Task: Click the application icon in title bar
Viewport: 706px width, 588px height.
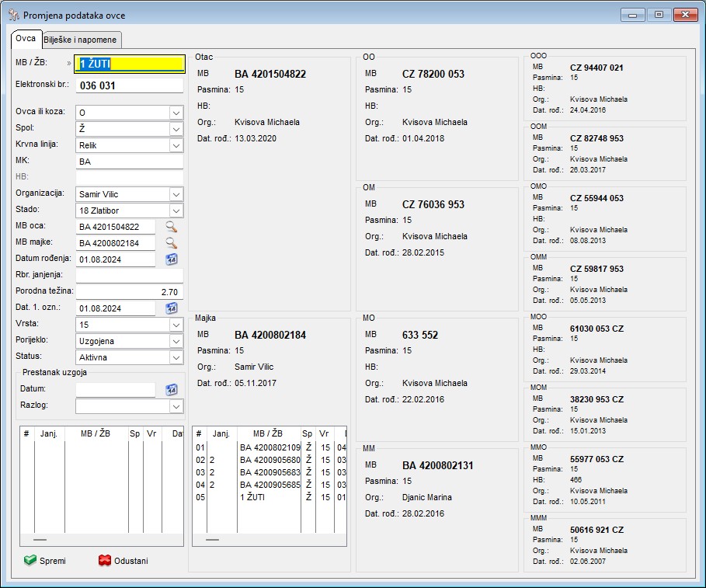Action: click(14, 16)
